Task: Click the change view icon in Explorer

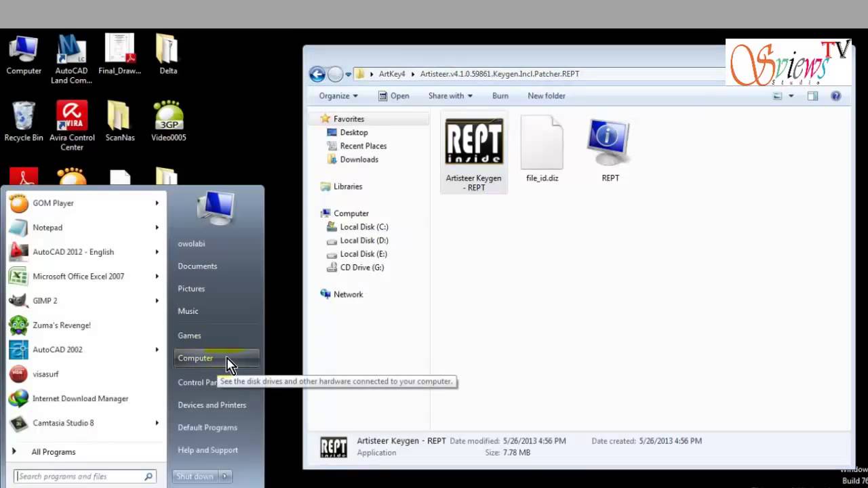Action: pyautogui.click(x=778, y=96)
